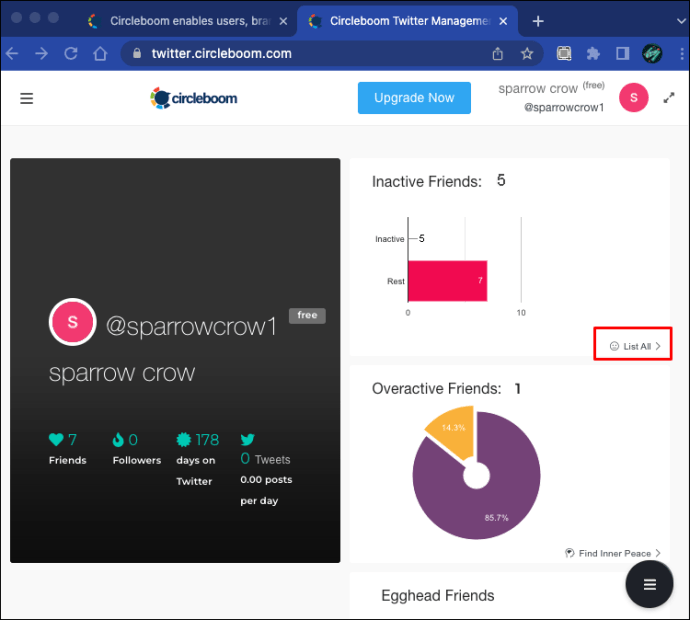Click the badge icon beside 178 days
The image size is (690, 620).
[184, 439]
